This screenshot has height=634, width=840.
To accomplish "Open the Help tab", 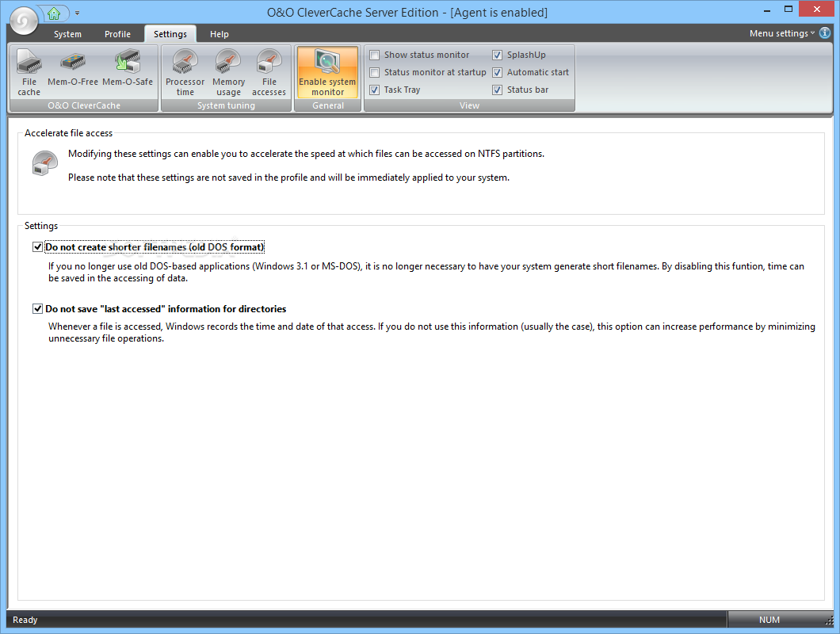I will (219, 34).
